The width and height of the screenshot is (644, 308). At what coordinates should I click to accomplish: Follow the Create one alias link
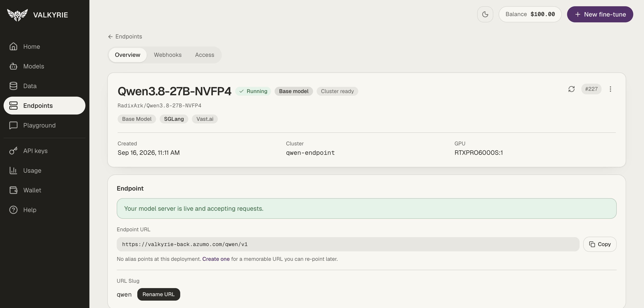(x=216, y=259)
